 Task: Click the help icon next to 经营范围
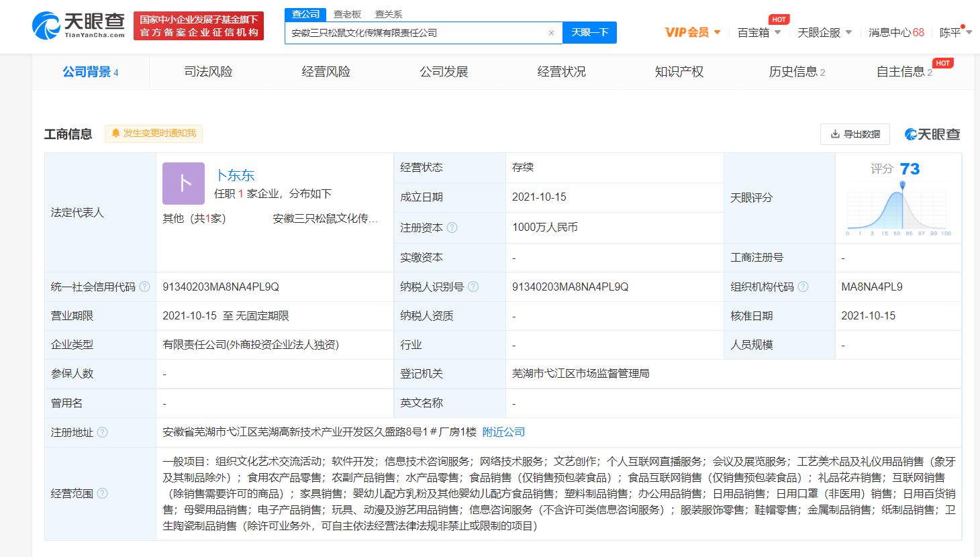tap(102, 493)
